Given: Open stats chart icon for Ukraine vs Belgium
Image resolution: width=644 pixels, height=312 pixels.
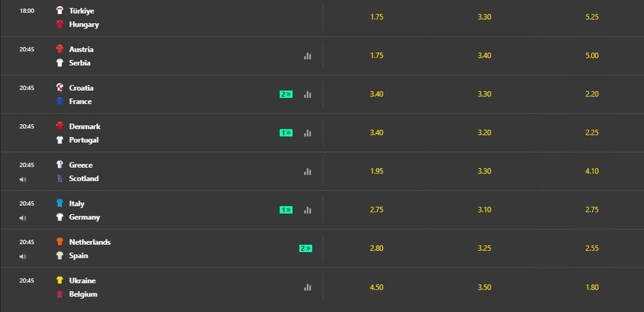Looking at the screenshot, I should pos(308,288).
